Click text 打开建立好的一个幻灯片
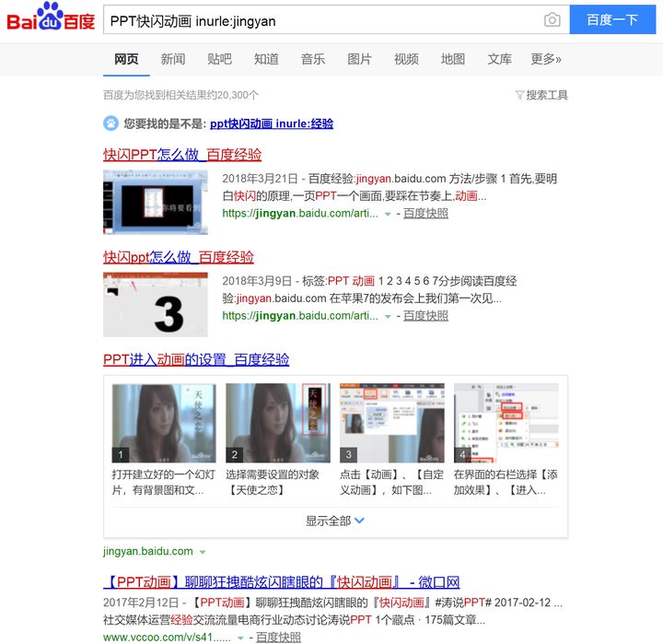This screenshot has height=644, width=663. coord(164,482)
